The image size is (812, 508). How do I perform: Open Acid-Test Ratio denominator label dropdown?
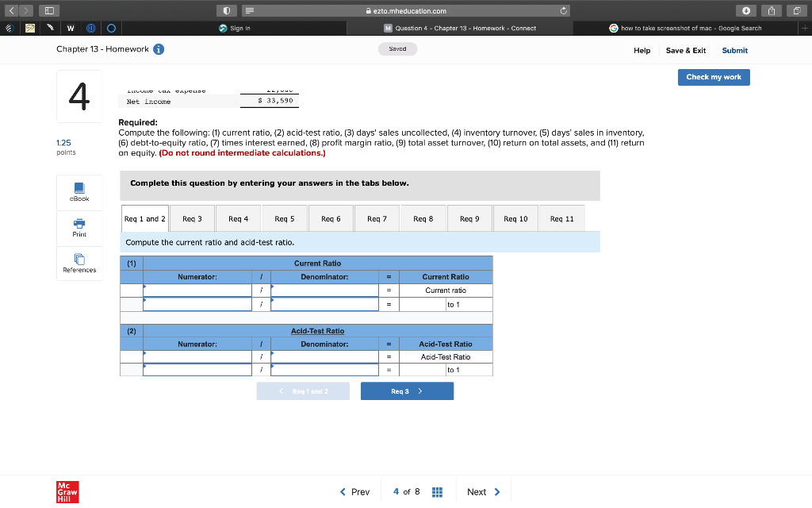click(x=324, y=356)
